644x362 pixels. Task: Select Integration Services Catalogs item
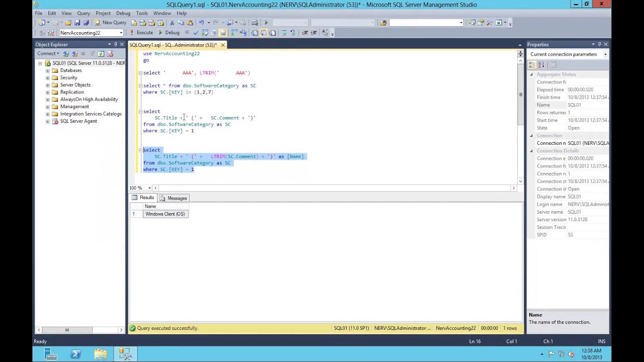[x=91, y=114]
